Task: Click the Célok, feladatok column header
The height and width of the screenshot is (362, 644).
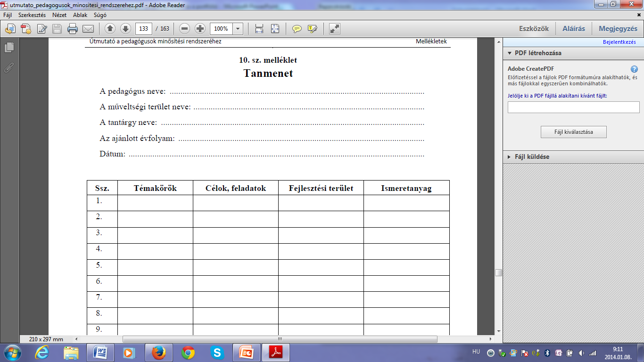Action: (236, 188)
